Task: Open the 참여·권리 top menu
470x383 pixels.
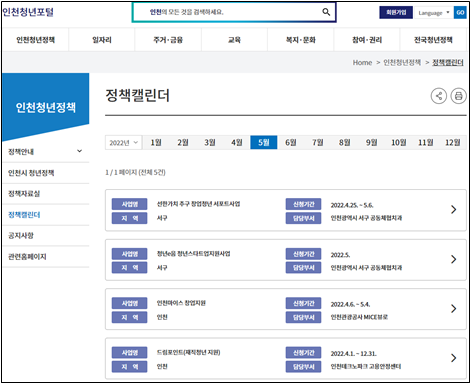Action: click(x=367, y=40)
